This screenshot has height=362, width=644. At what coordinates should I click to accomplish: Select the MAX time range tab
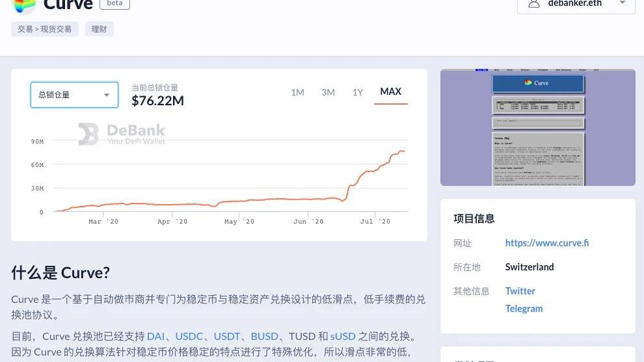pyautogui.click(x=390, y=92)
